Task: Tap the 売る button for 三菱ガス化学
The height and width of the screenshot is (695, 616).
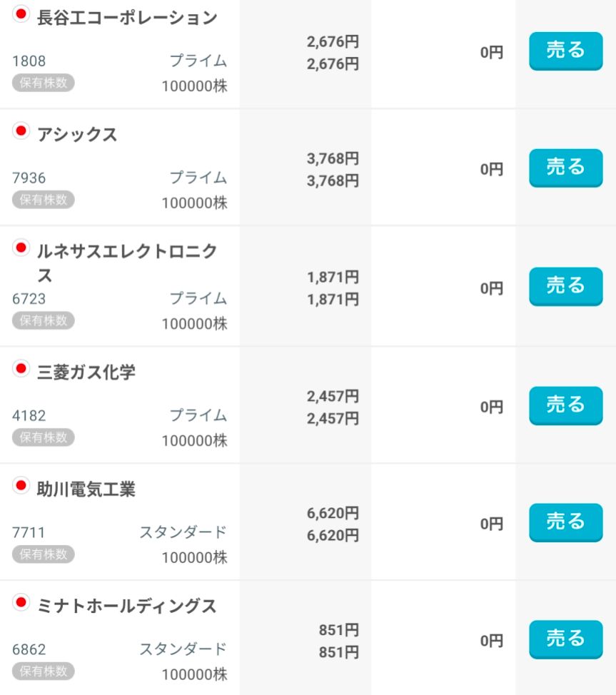Action: click(565, 405)
